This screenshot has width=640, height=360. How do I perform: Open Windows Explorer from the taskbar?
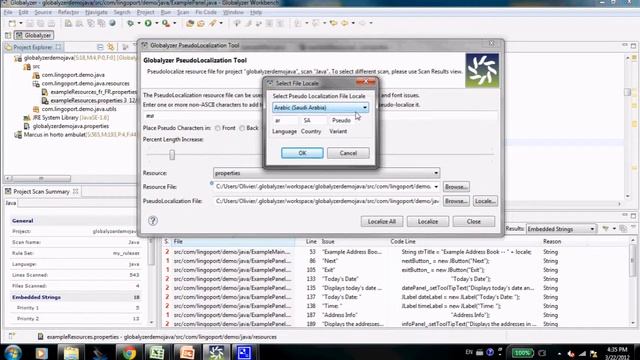point(71,352)
